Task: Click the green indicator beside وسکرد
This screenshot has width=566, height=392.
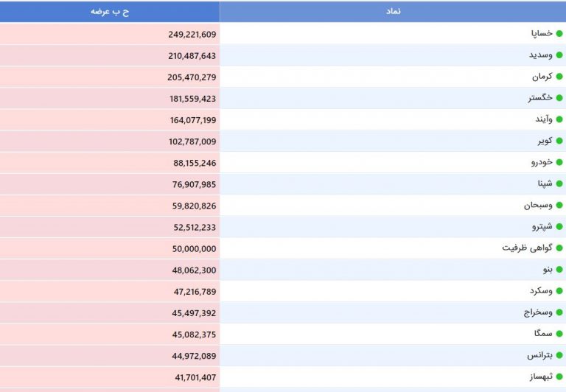Action: (x=559, y=291)
